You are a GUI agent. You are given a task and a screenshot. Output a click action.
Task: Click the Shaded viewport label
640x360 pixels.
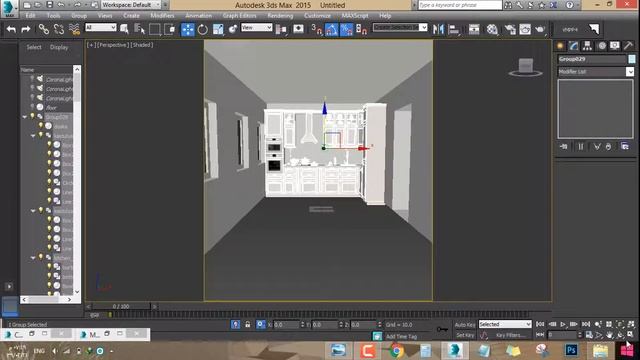142,45
